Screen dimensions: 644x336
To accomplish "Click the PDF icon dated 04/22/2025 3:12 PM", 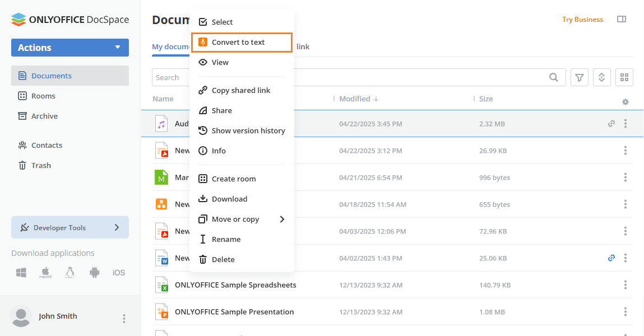I will pyautogui.click(x=161, y=151).
